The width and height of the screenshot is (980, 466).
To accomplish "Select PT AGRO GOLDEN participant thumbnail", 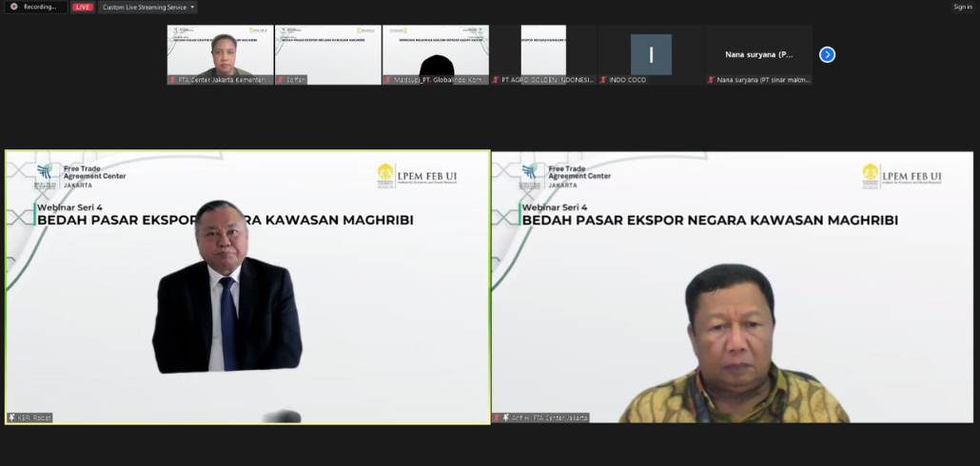I will 543,52.
